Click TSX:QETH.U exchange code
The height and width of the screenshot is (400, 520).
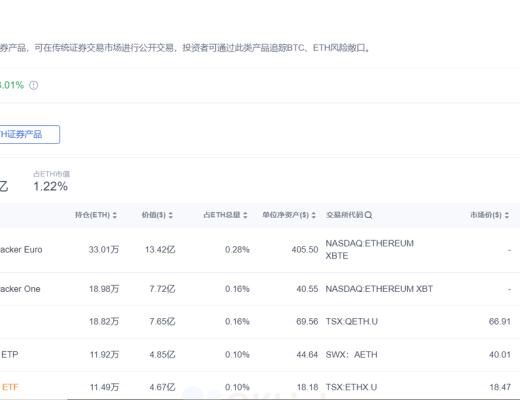[352, 321]
